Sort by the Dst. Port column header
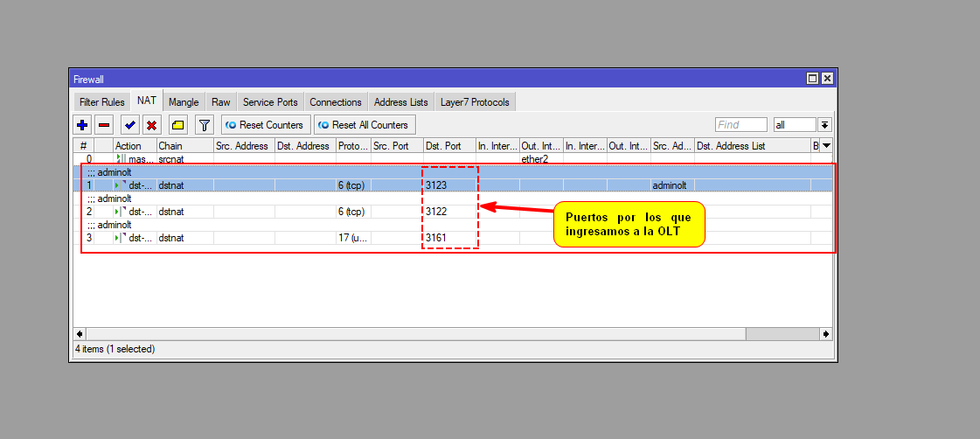The width and height of the screenshot is (980, 439). click(x=448, y=146)
